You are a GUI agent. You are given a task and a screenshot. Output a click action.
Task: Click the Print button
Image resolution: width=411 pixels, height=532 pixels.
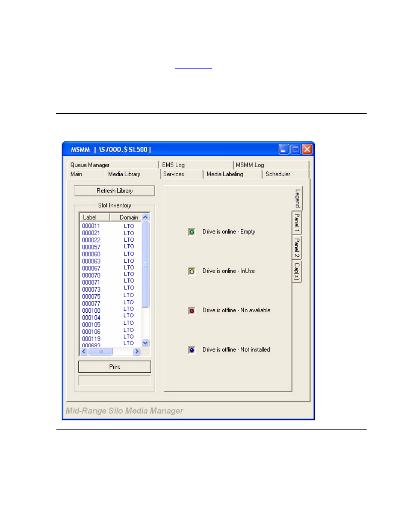(115, 367)
